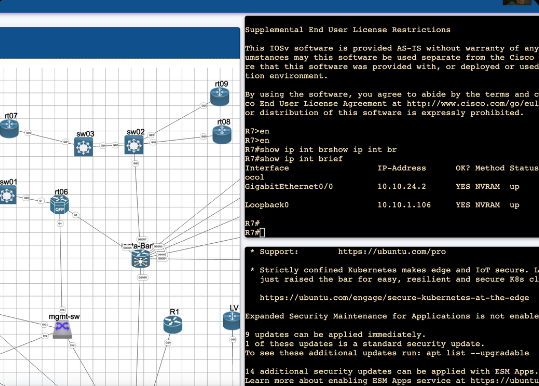Screen dimensions: 539x386
Task: Open the ubuntu.com/pro support link
Action: (392, 252)
